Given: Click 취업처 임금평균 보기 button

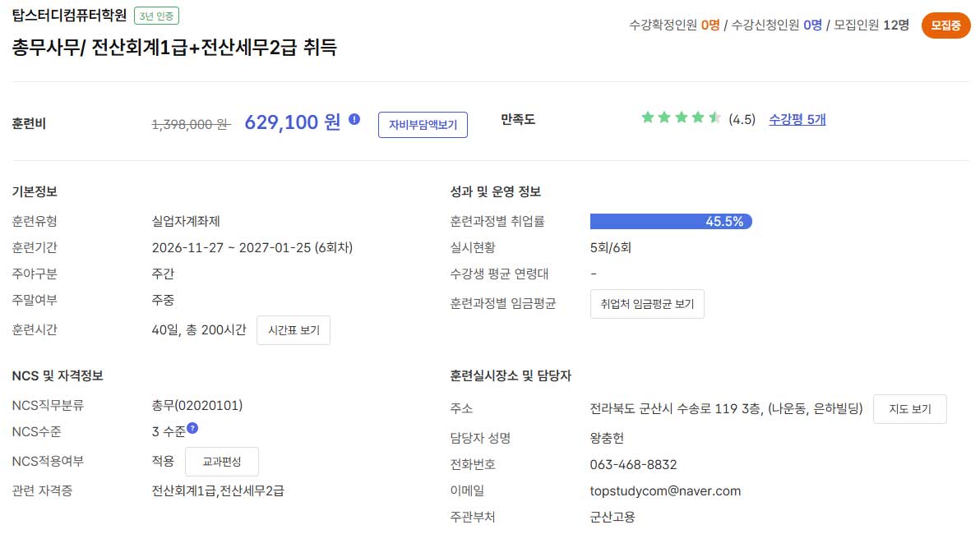Looking at the screenshot, I should (x=647, y=303).
